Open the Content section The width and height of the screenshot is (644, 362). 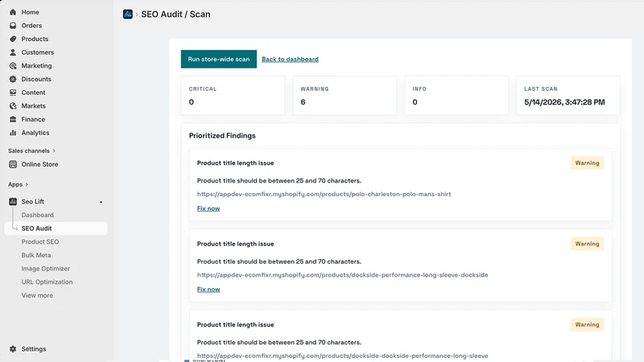pyautogui.click(x=33, y=93)
